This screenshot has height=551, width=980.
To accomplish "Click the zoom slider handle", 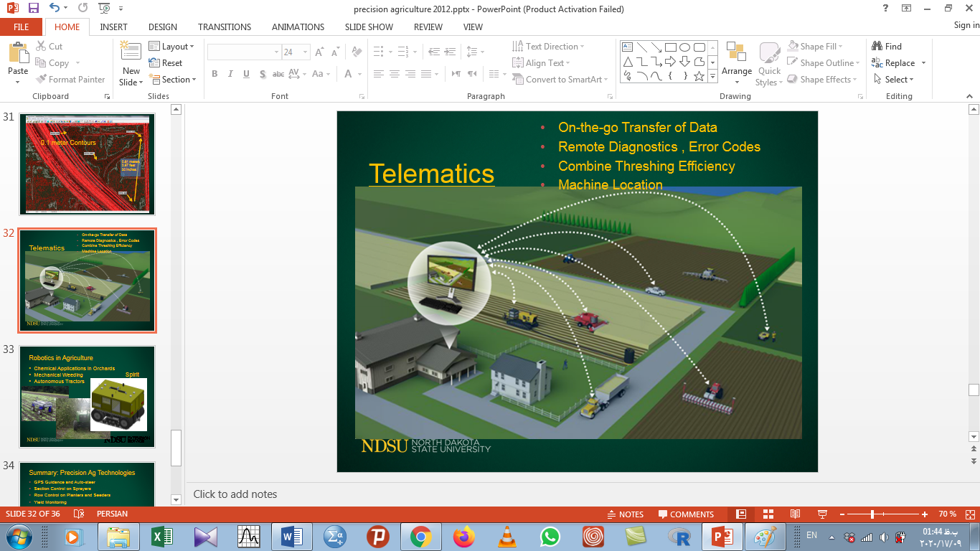I will coord(872,514).
